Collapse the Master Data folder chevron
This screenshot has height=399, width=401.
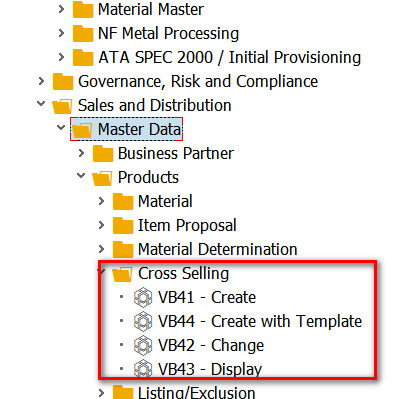[x=61, y=127]
